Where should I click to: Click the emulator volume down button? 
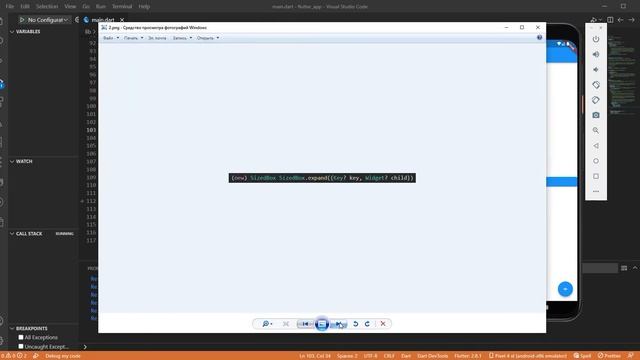click(x=596, y=70)
